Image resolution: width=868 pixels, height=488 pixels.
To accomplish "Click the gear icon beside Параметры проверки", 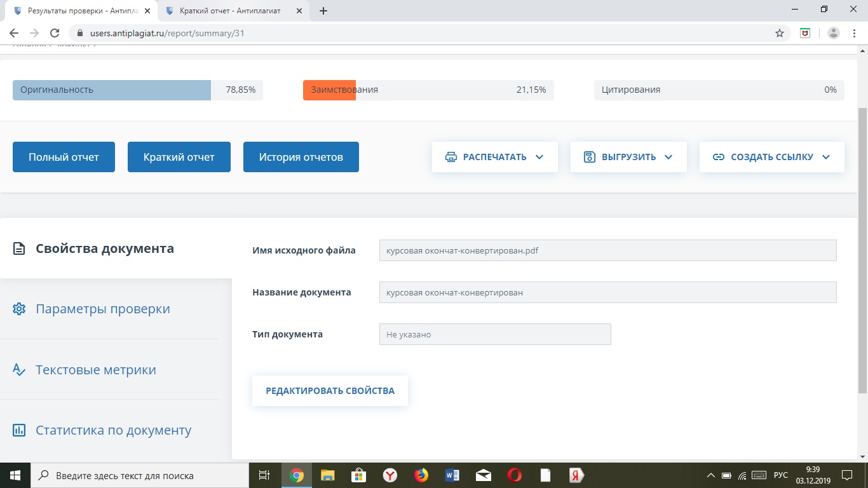I will [19, 309].
